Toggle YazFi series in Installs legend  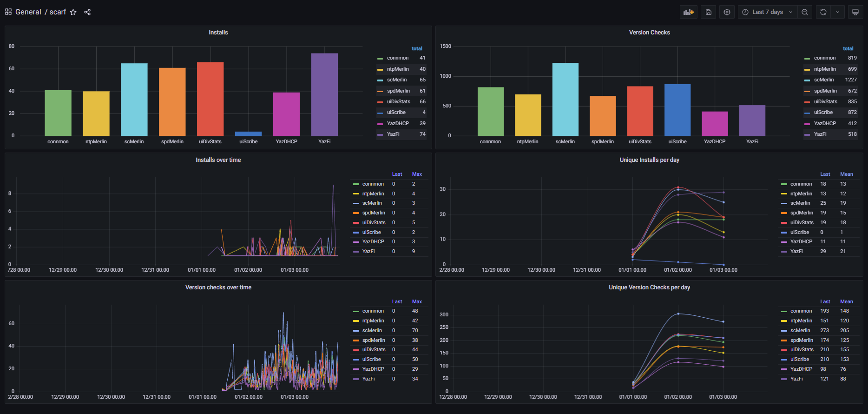[393, 134]
